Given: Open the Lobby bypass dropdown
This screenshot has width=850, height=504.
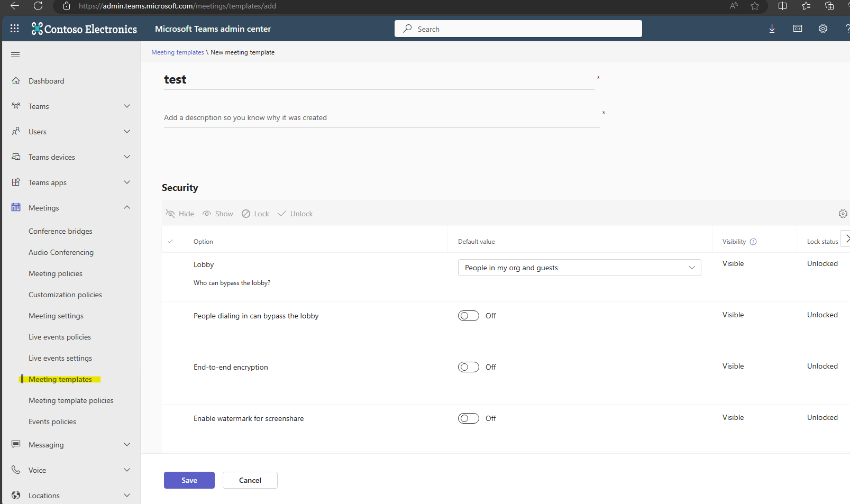Looking at the screenshot, I should (579, 268).
